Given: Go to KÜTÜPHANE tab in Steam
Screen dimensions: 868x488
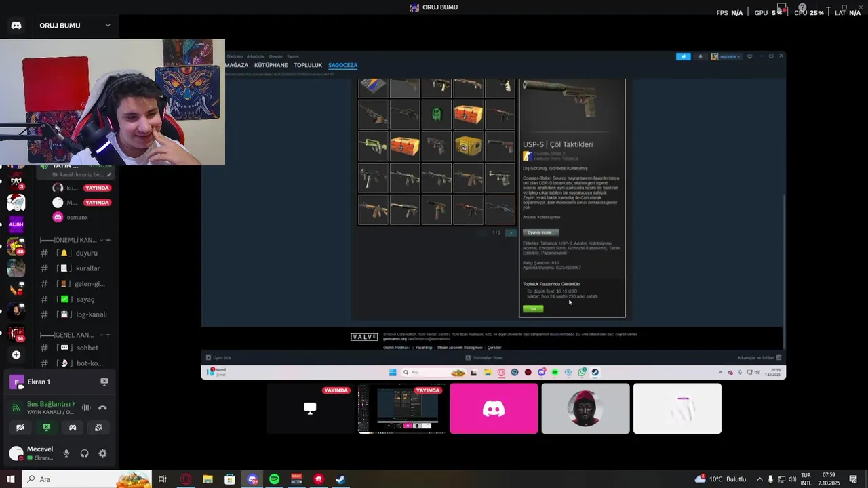Looking at the screenshot, I should (x=271, y=65).
